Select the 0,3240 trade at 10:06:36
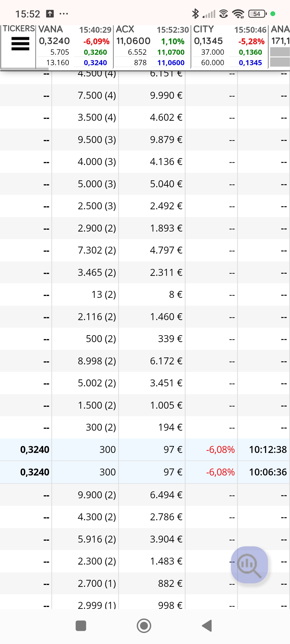 145,472
